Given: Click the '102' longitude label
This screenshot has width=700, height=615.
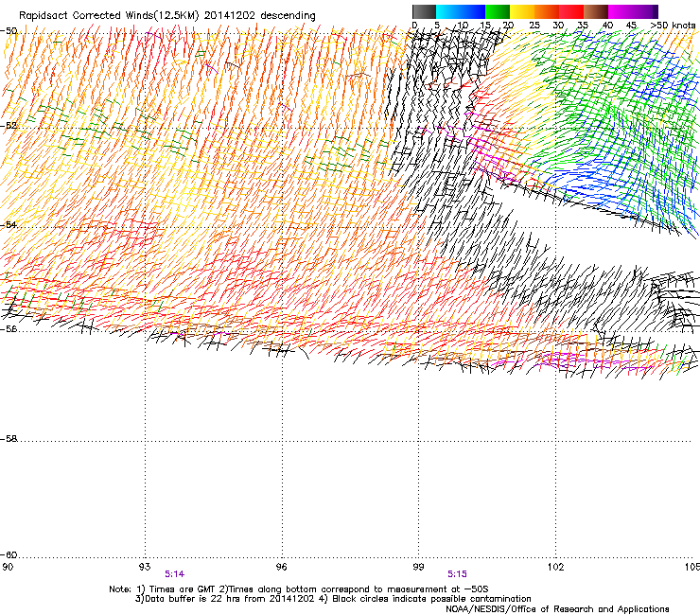Looking at the screenshot, I should point(555,567).
